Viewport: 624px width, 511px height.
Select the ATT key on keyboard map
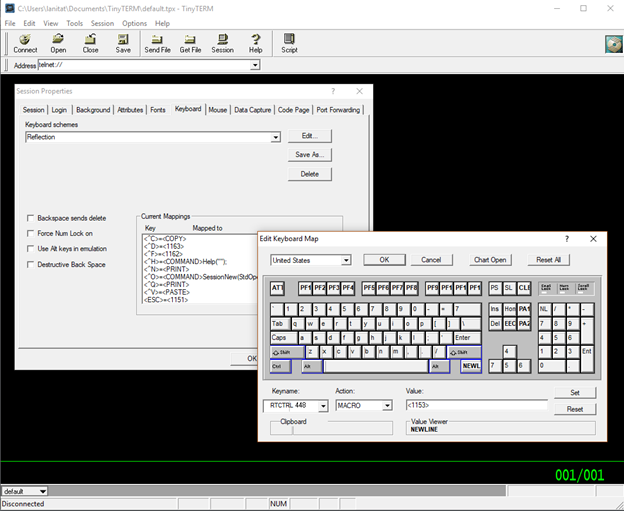pyautogui.click(x=277, y=288)
